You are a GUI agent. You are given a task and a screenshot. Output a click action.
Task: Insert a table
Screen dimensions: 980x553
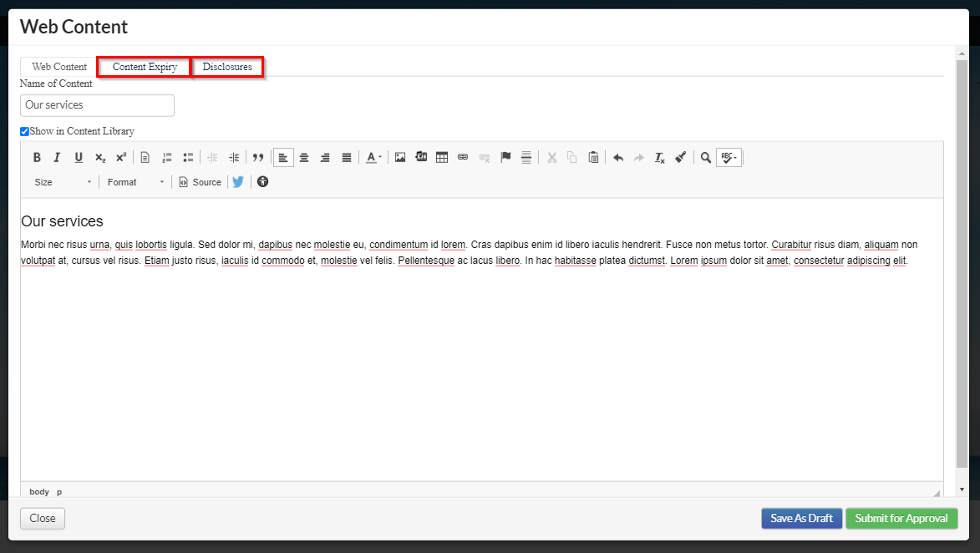click(x=442, y=158)
